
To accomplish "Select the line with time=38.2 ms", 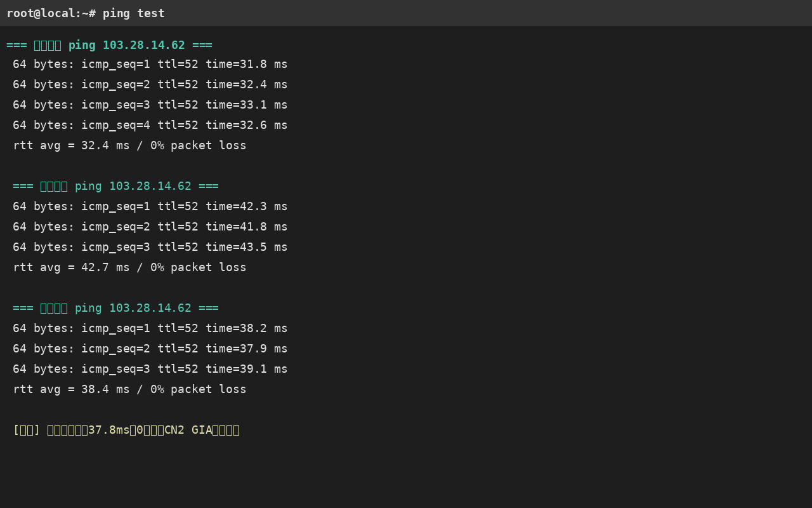I will click(150, 328).
